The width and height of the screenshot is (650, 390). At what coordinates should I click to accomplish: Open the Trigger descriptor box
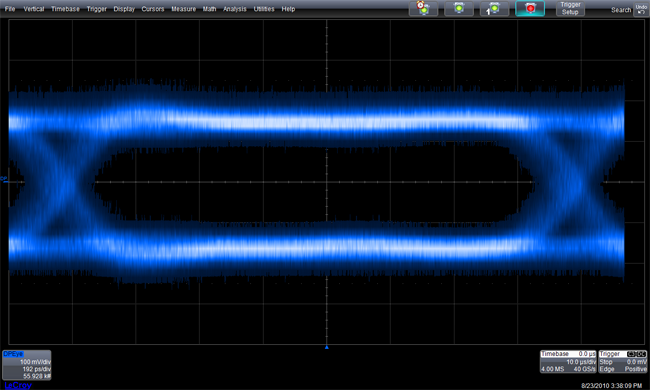tap(623, 361)
